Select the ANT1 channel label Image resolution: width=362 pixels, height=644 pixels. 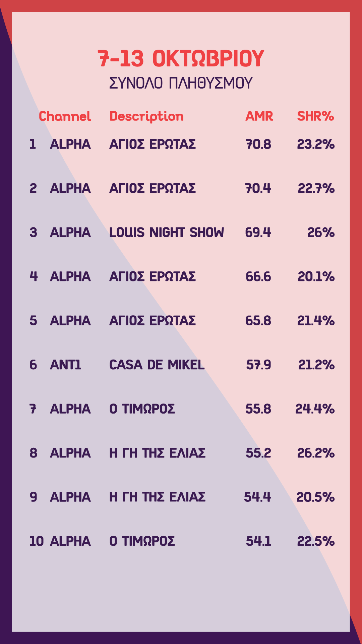(x=65, y=365)
